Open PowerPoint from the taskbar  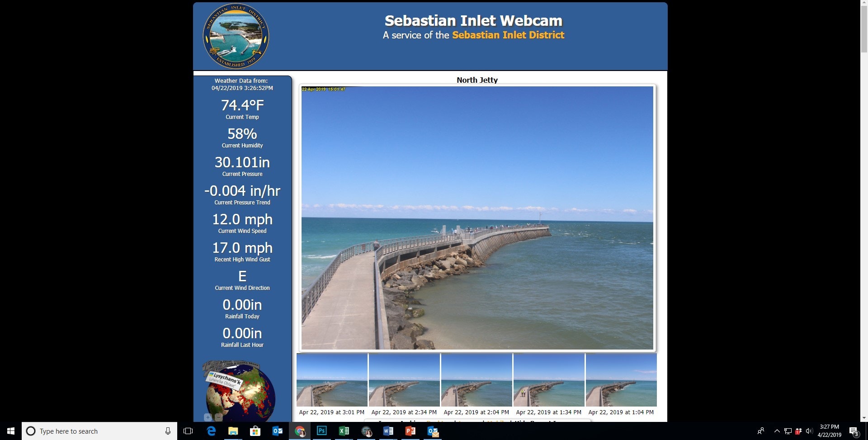coord(410,431)
